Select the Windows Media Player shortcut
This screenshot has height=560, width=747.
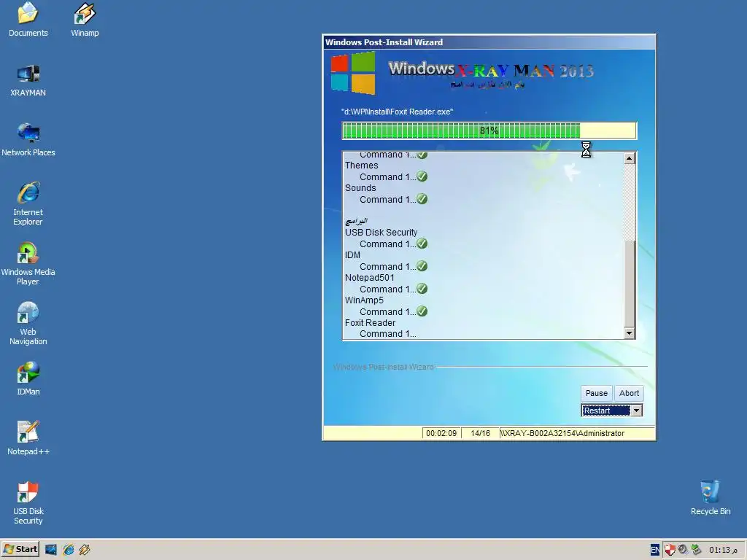coord(28,264)
